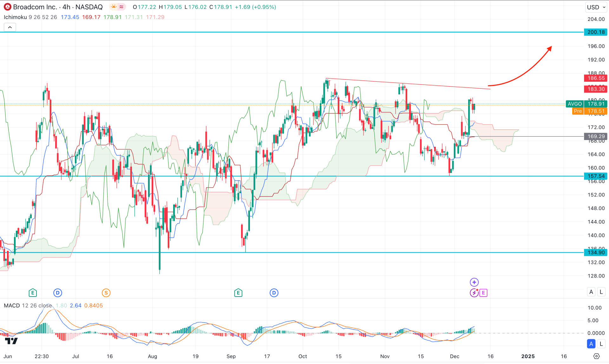Viewport: 609px width, 364px height.
Task: Click the Broadcom Inc. 4h NASDAQ title
Action: (x=58, y=7)
